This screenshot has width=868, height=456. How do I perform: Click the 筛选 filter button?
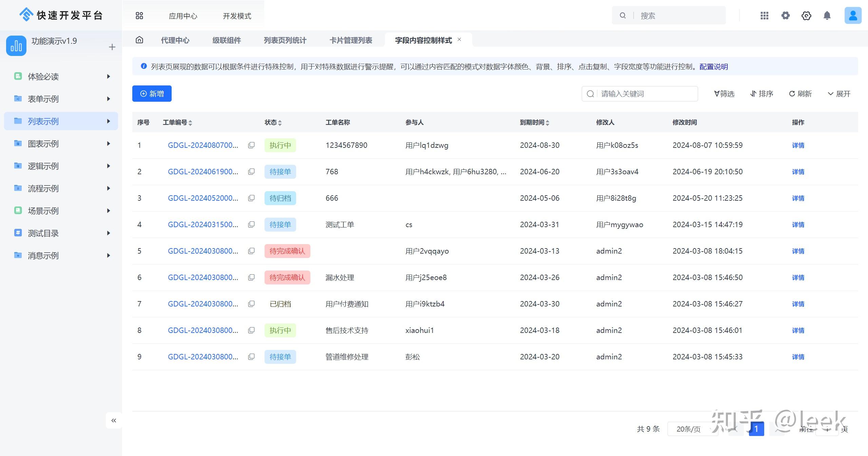[724, 94]
